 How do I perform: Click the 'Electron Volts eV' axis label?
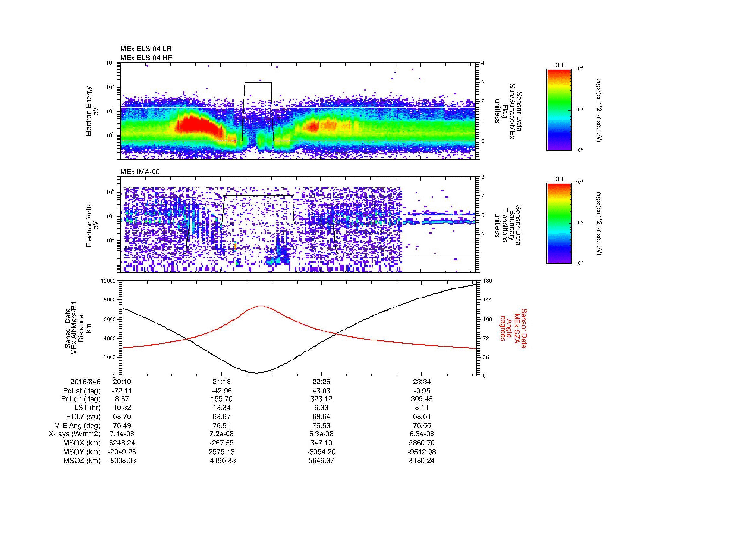point(92,225)
